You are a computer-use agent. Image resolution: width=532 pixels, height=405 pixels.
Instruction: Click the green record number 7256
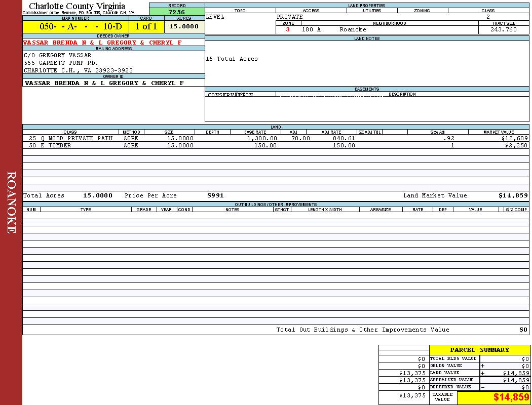point(177,12)
